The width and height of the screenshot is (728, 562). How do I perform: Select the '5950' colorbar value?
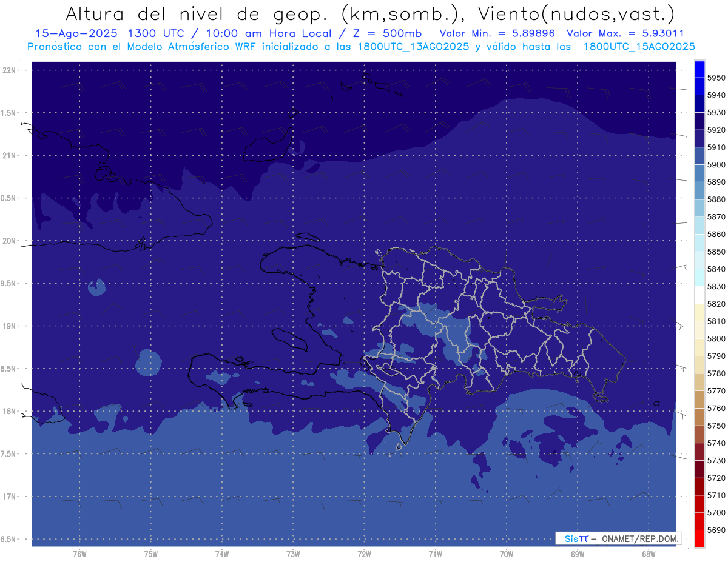[x=716, y=78]
